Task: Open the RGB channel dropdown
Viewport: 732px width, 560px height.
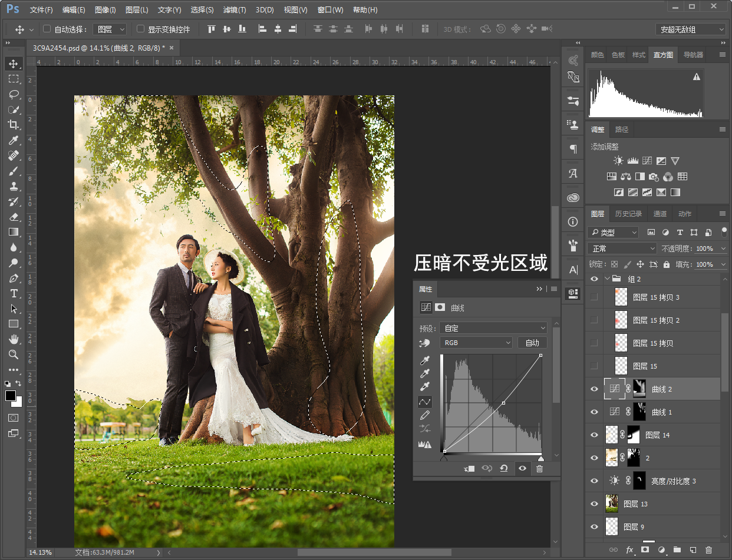Action: (x=476, y=342)
